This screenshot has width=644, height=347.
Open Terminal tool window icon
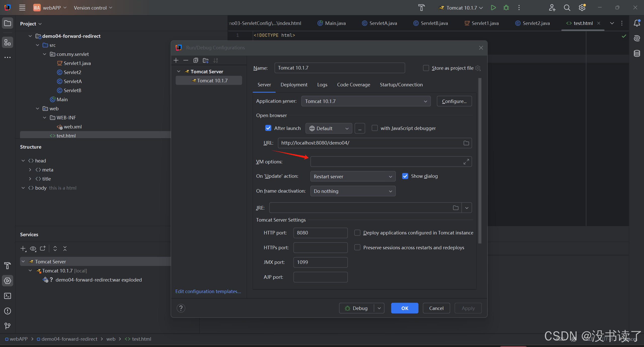[x=8, y=296]
